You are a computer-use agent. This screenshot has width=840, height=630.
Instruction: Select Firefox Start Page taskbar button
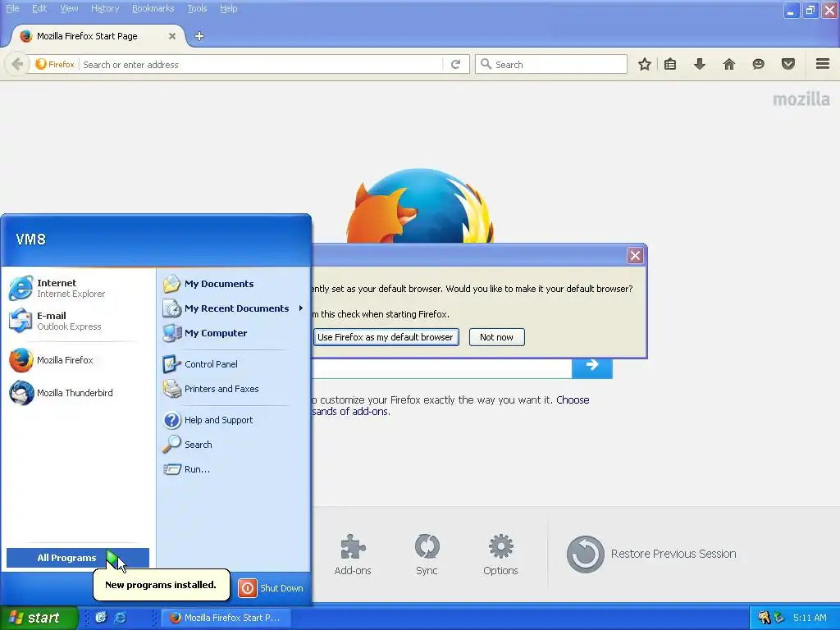coord(225,618)
